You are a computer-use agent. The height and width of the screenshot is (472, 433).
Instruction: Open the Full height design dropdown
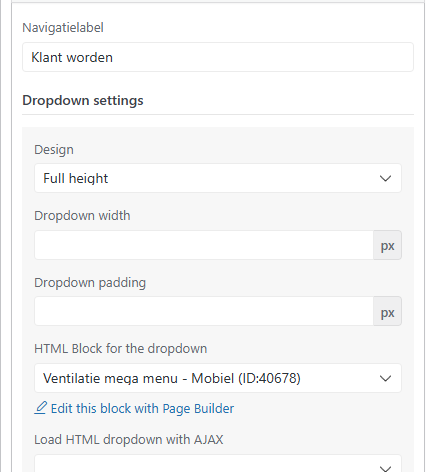(218, 178)
